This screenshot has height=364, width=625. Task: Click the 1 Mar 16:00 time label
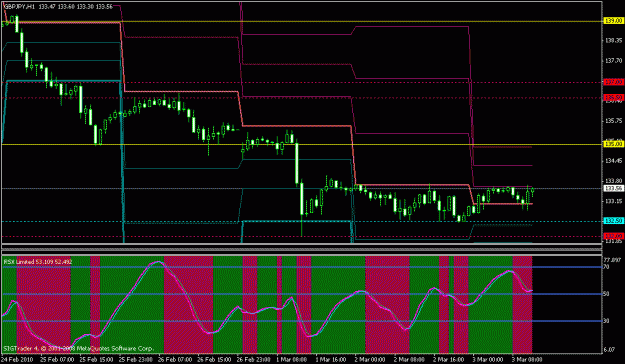click(332, 359)
